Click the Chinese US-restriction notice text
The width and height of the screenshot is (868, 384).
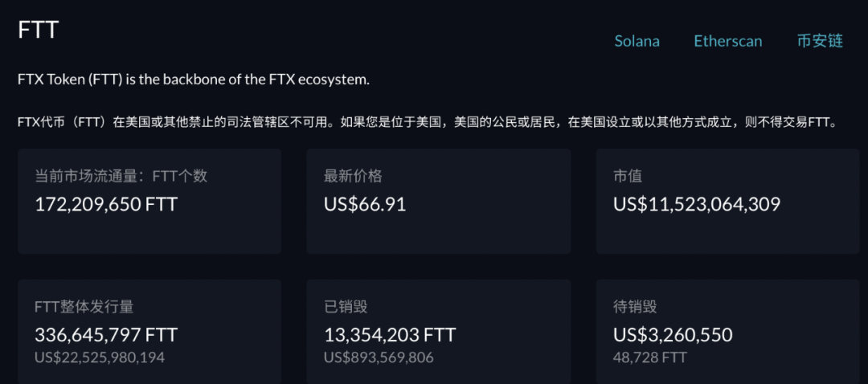[428, 122]
